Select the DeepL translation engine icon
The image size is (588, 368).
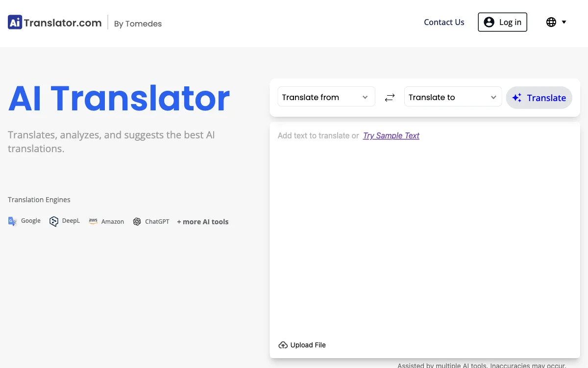click(54, 221)
